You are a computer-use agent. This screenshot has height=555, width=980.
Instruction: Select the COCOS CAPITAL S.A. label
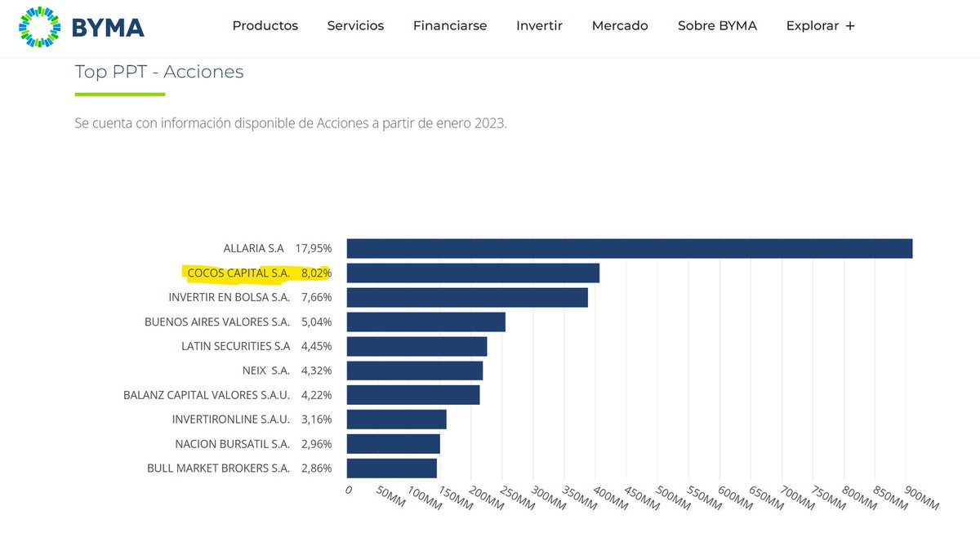click(x=238, y=273)
